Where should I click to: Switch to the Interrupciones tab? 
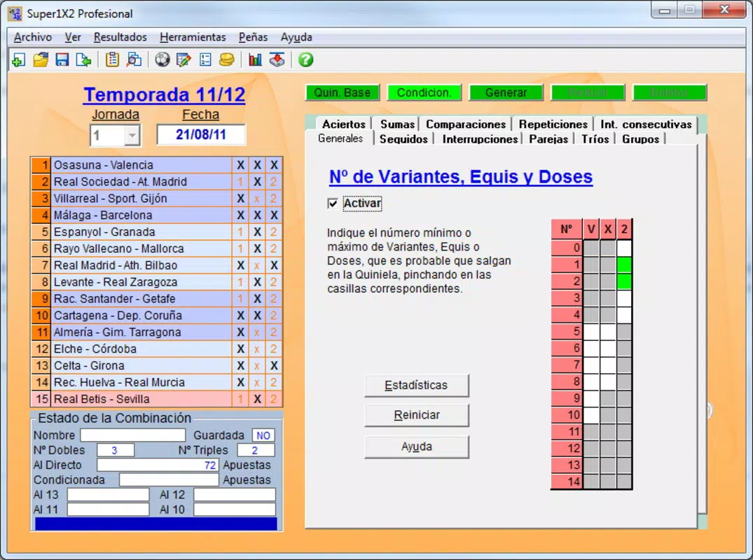[480, 139]
